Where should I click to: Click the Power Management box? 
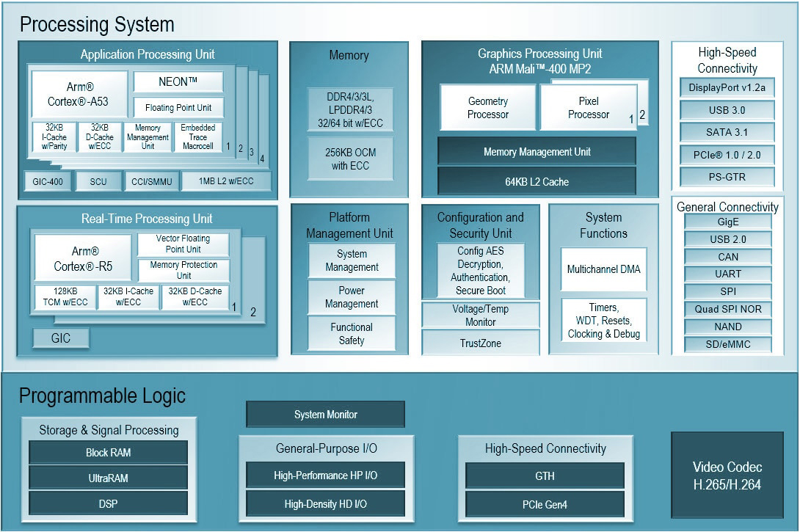[x=352, y=297]
